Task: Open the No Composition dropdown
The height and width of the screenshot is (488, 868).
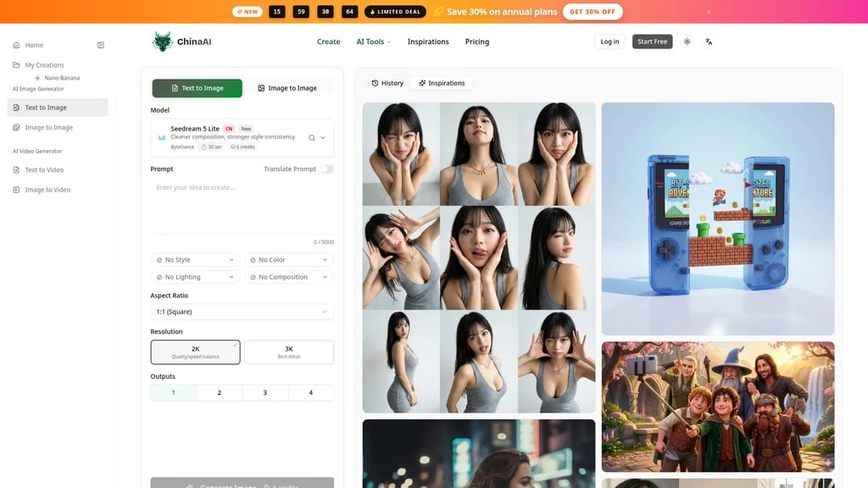Action: tap(289, 277)
